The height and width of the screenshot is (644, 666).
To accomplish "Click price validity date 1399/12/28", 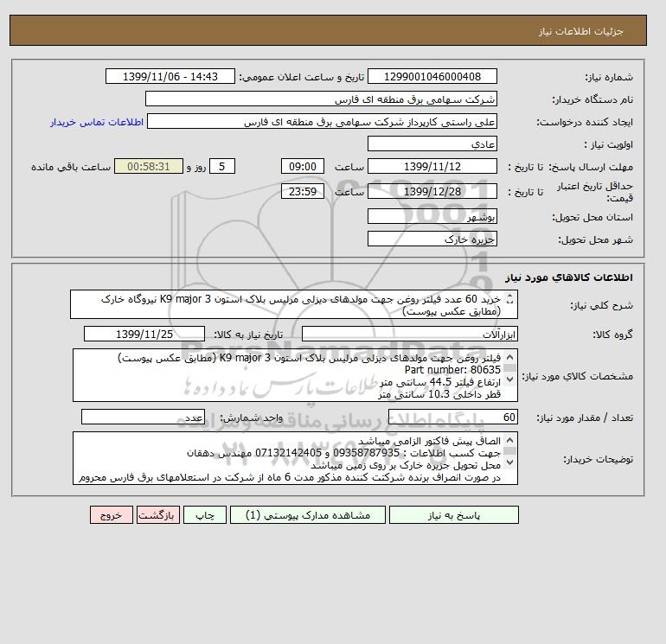I will [432, 191].
